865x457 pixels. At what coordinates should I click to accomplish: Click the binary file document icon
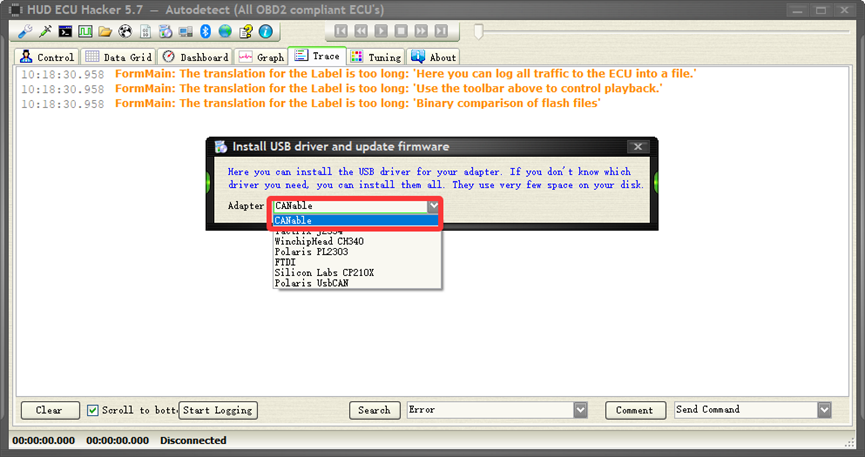[145, 31]
